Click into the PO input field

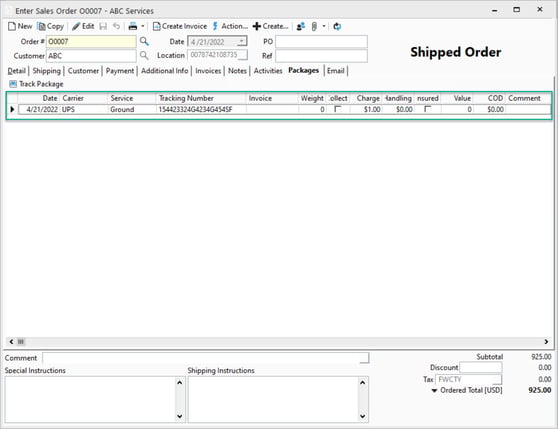(321, 42)
